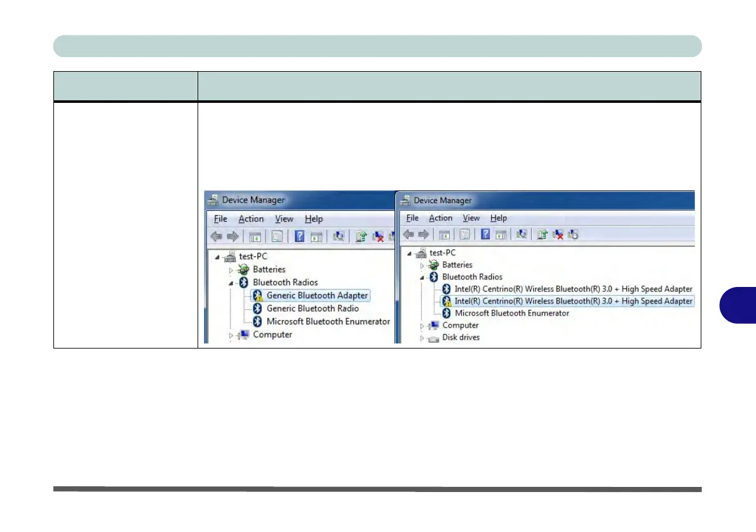The width and height of the screenshot is (756, 532).
Task: Open Properties icon in left Device Manager toolbar
Action: click(x=277, y=236)
